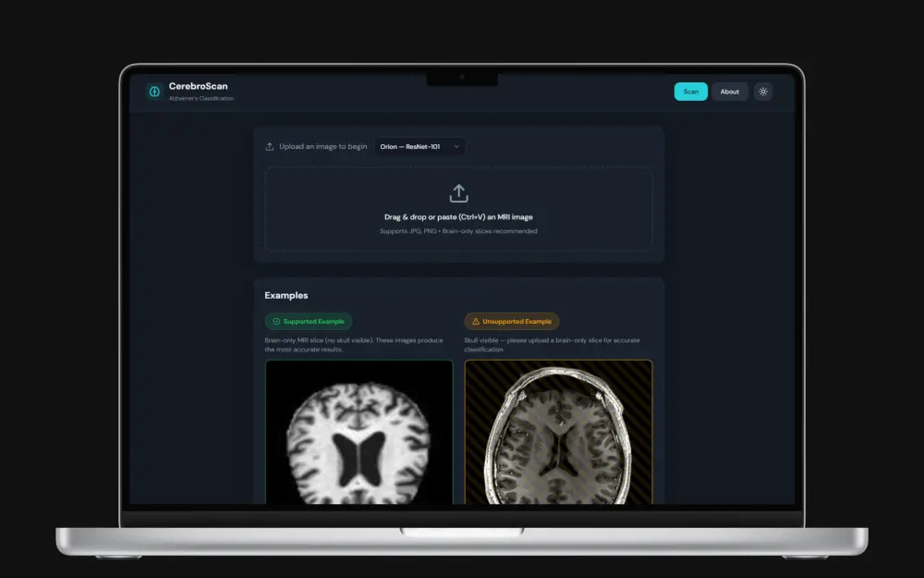Expand the model selector chevron
The image size is (924, 578).
pos(455,146)
